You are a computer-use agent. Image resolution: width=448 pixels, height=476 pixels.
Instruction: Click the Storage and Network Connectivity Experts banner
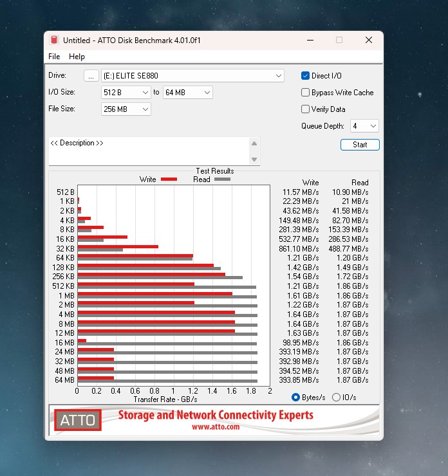(x=216, y=415)
